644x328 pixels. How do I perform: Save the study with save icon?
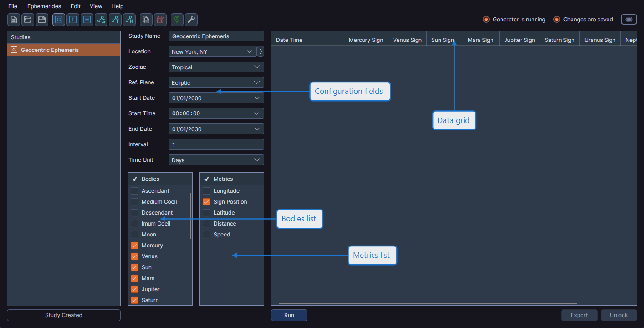pyautogui.click(x=41, y=20)
